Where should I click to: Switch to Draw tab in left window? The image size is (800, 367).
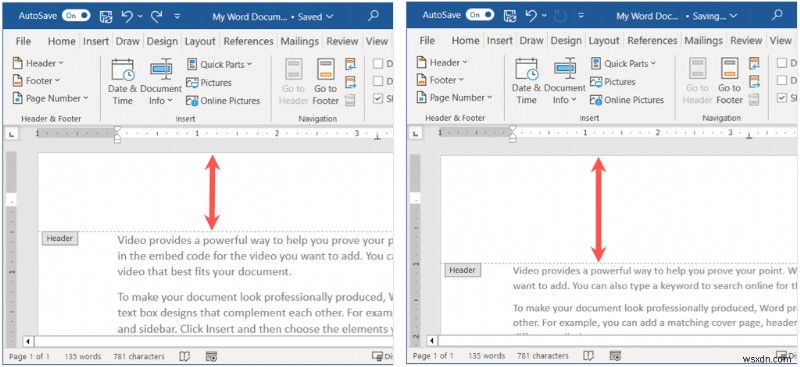tap(128, 41)
